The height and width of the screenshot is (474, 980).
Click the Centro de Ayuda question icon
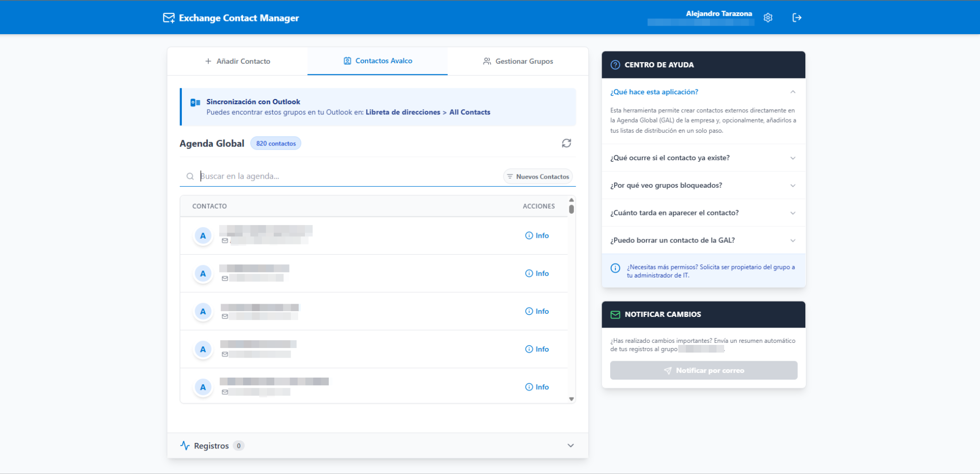click(x=615, y=65)
